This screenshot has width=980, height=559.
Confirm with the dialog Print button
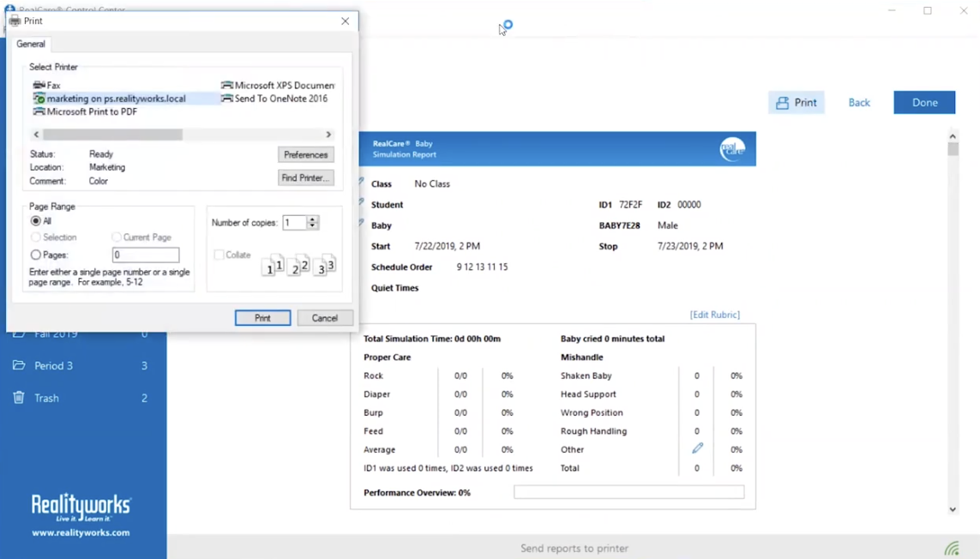(x=262, y=317)
